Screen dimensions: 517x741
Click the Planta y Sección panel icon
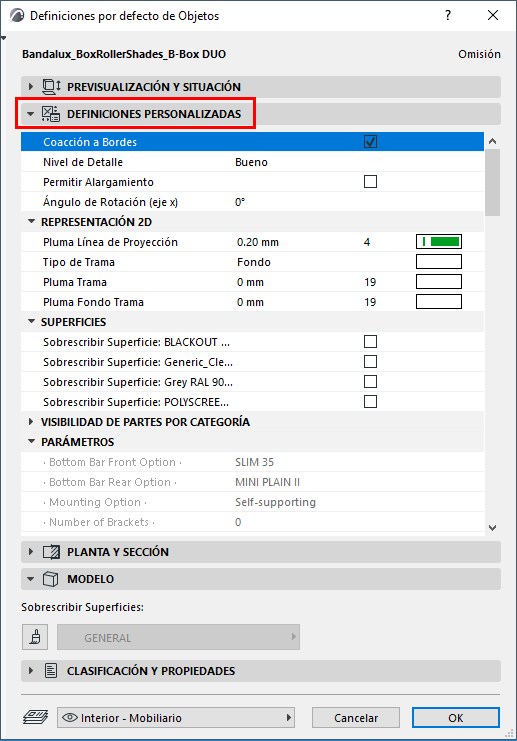[x=51, y=552]
